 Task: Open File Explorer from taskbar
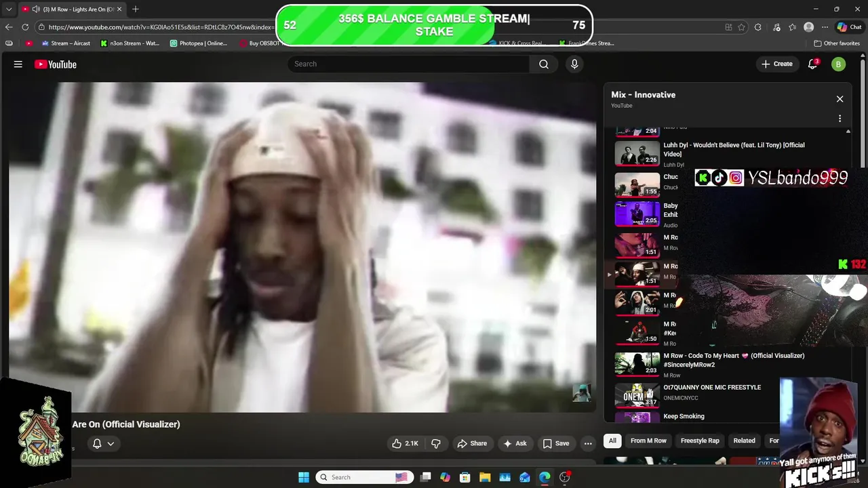coord(485,477)
